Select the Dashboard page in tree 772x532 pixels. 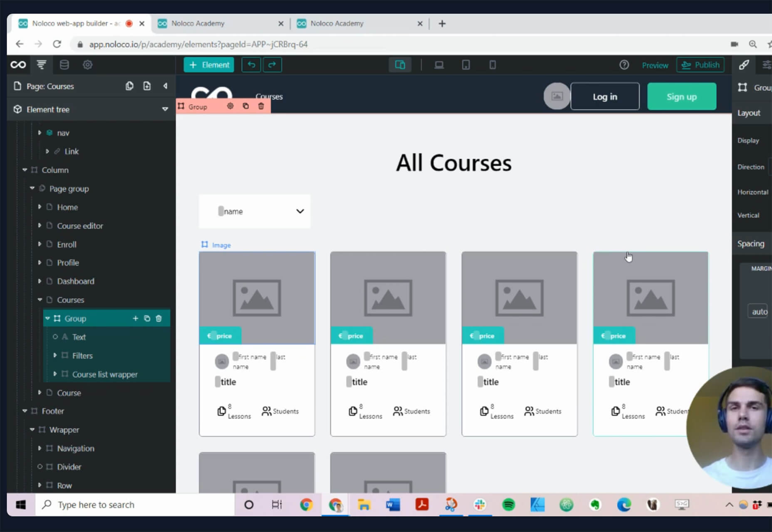(x=75, y=281)
